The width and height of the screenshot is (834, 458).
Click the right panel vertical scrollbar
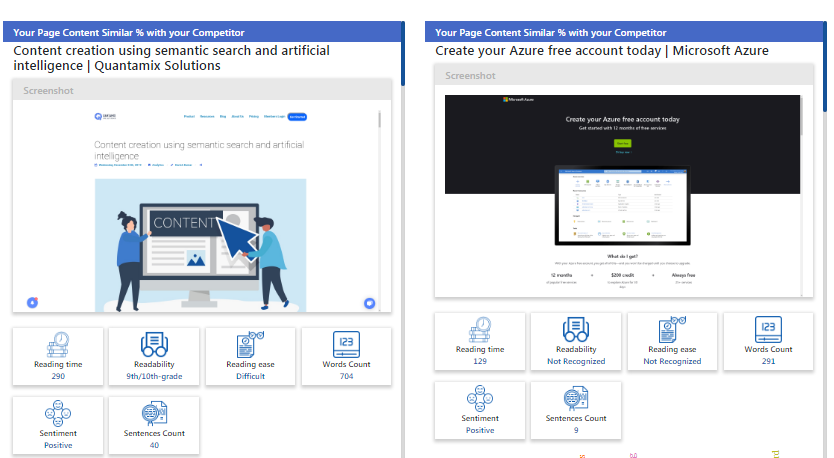[x=825, y=66]
